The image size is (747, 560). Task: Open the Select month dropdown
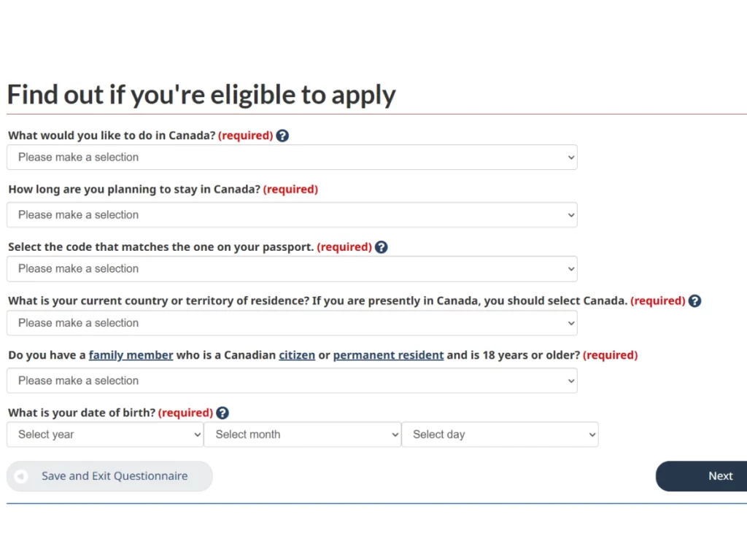tap(303, 434)
